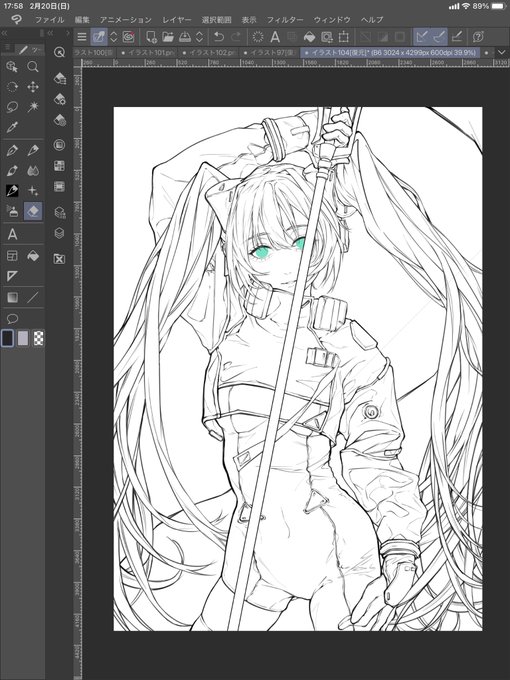The width and height of the screenshot is (510, 680).
Task: Select the Pencil tool
Action: point(33,150)
